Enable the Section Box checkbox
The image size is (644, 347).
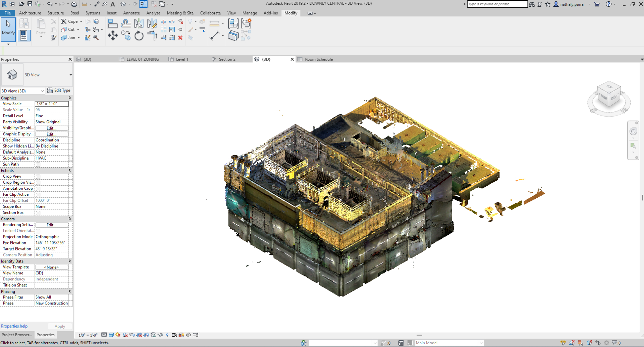point(38,213)
